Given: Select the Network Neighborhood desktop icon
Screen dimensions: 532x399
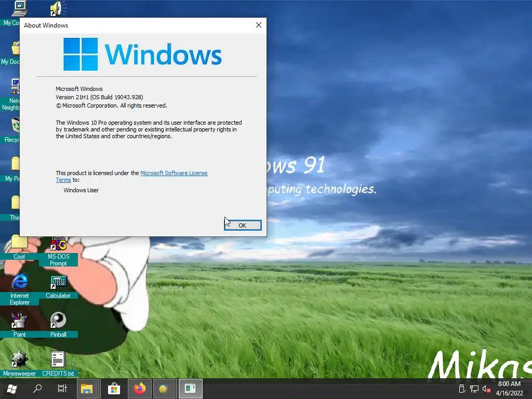Looking at the screenshot, I should click(x=11, y=95).
